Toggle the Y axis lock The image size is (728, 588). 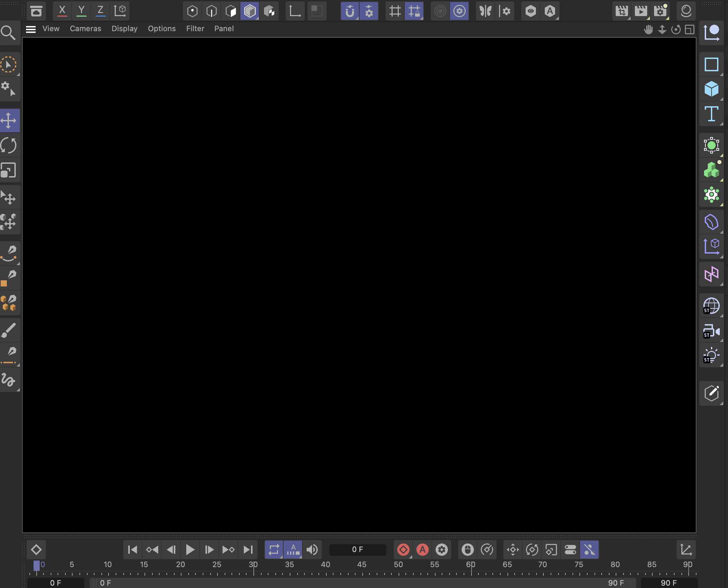(81, 11)
